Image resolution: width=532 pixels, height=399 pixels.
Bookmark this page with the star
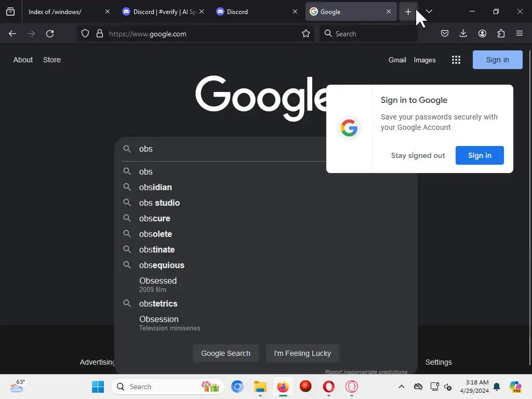coord(306,34)
